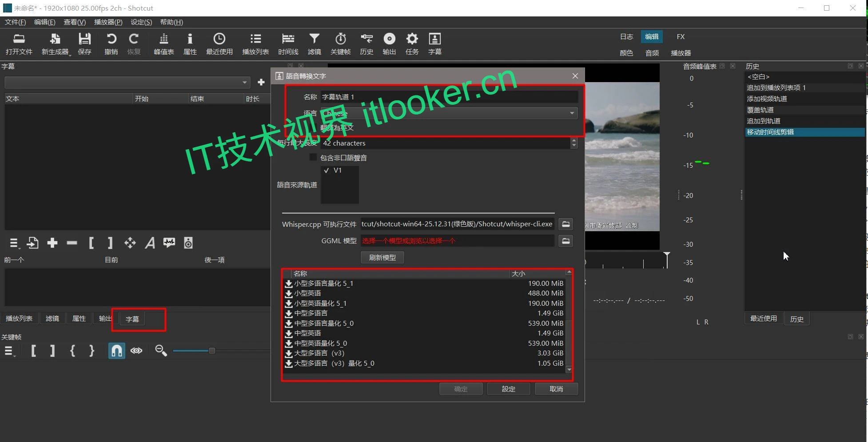The height and width of the screenshot is (442, 868).
Task: Switch to the 历史 bottom tab
Action: tap(796, 319)
